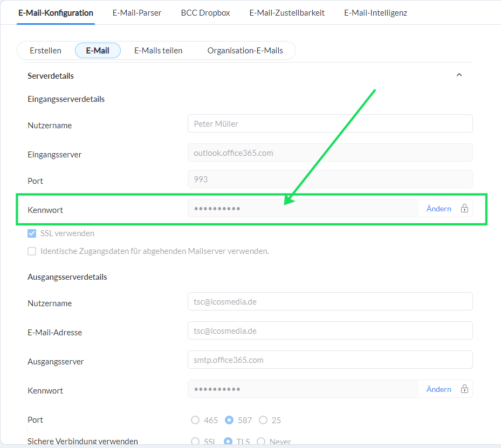Open the Organisation-E-Mails sub-tab
The image size is (501, 448).
pos(245,51)
